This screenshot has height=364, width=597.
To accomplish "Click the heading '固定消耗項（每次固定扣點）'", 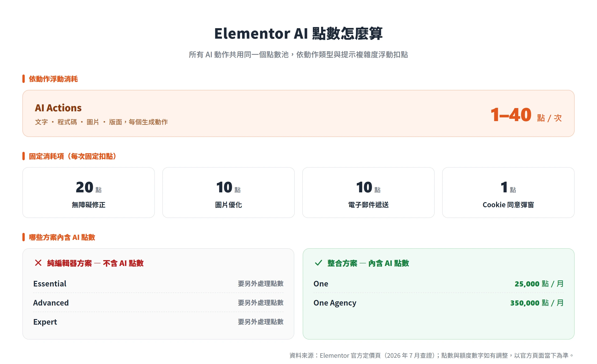I will pos(73,156).
